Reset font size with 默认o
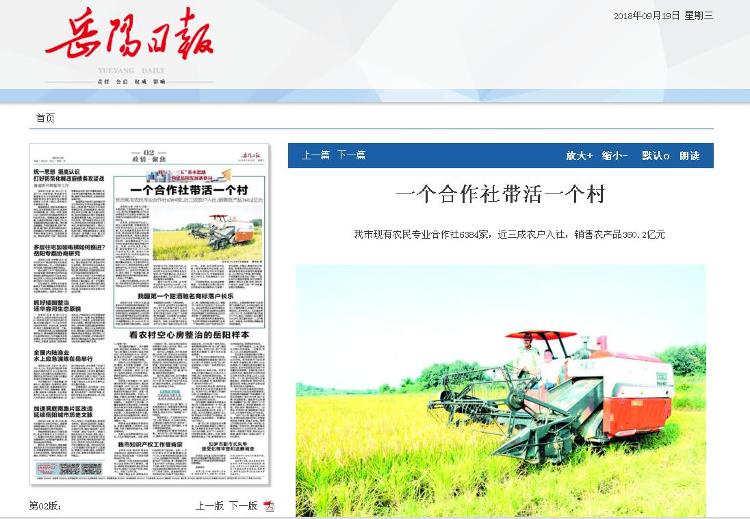 click(655, 156)
